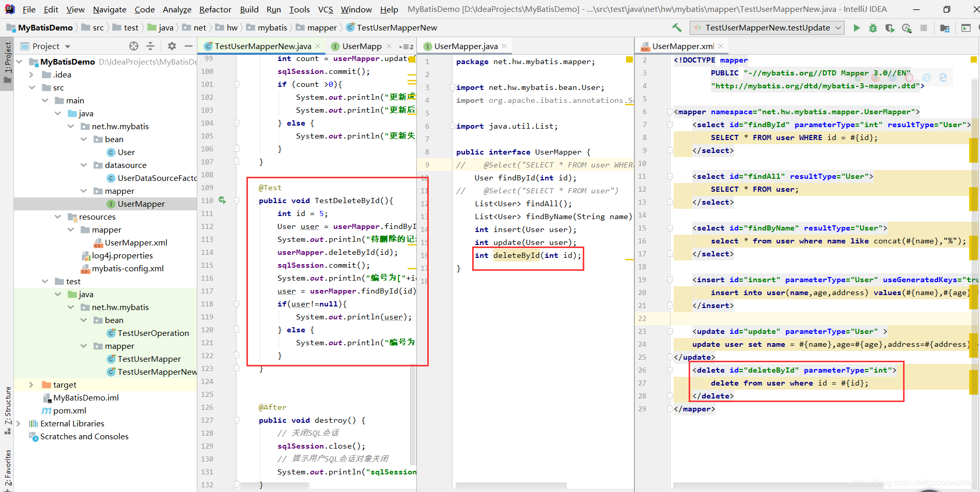Image resolution: width=980 pixels, height=492 pixels.
Task: Open the Project Structure icon
Action: [945, 28]
